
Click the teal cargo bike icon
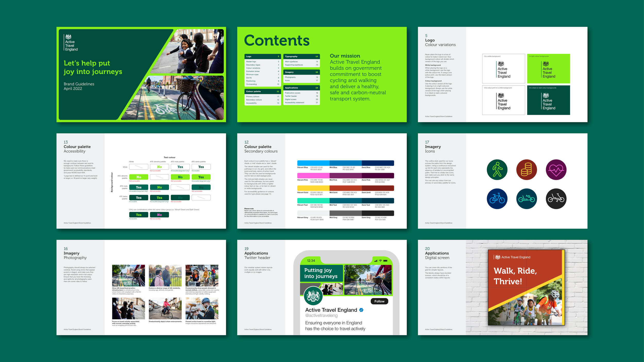(527, 199)
